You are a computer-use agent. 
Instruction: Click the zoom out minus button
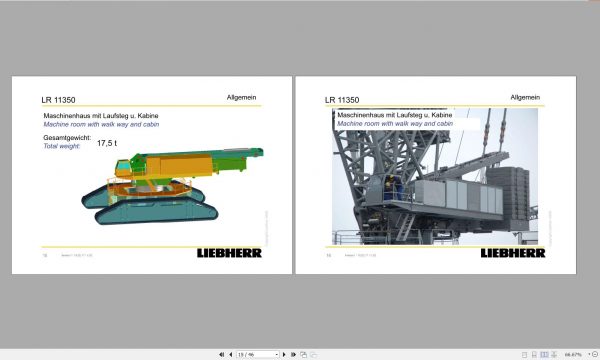click(595, 354)
